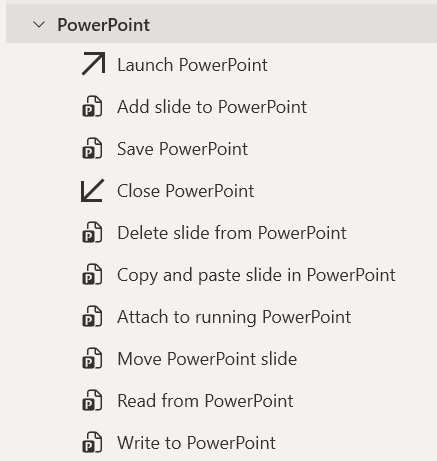Click the Attach to running PowerPoint icon

(x=92, y=316)
